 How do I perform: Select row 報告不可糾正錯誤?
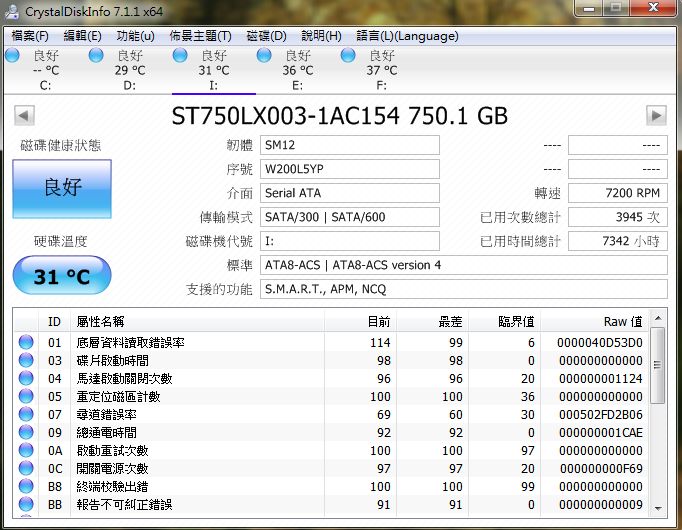tap(331, 504)
